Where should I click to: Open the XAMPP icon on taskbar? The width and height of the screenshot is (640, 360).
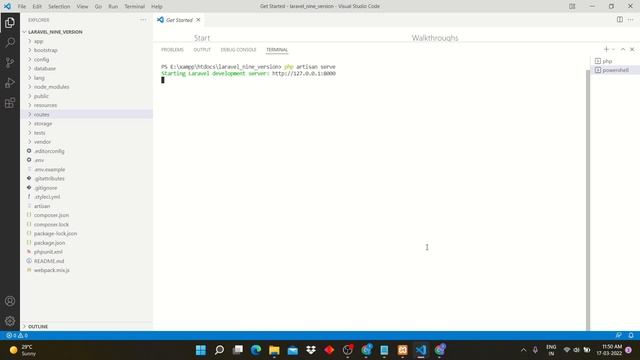402,350
